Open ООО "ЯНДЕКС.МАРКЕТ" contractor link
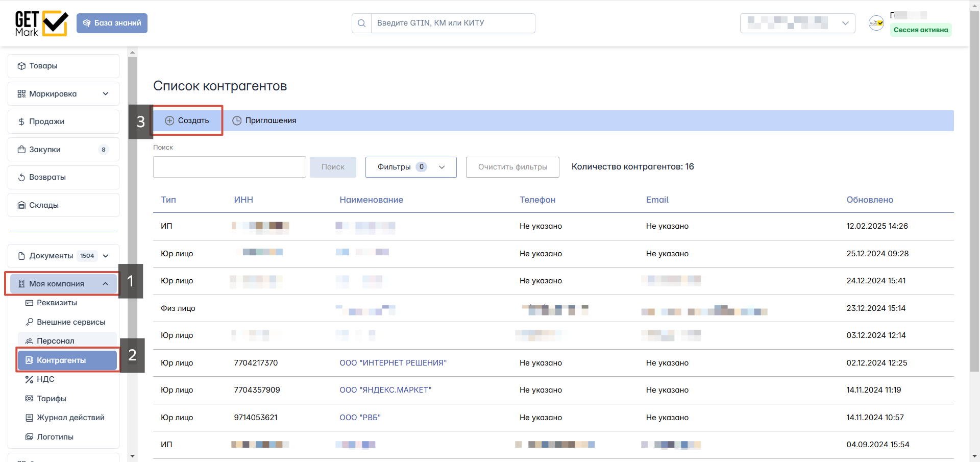980x462 pixels. 385,390
